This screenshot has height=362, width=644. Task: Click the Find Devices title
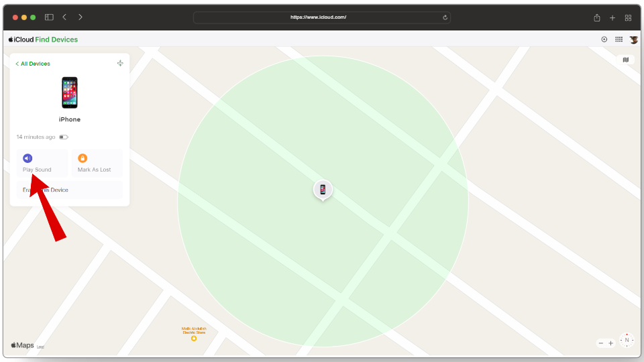[x=56, y=40]
